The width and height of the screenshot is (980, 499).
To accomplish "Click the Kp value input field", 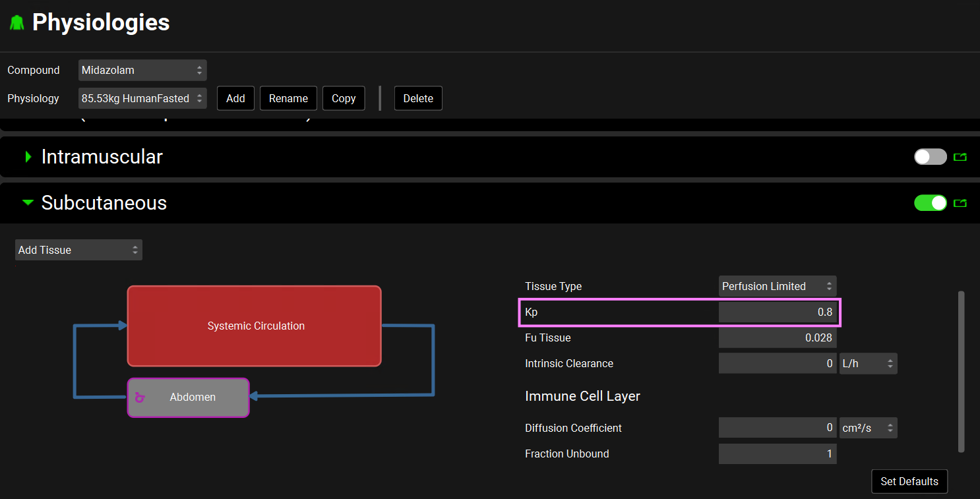I will pos(777,312).
